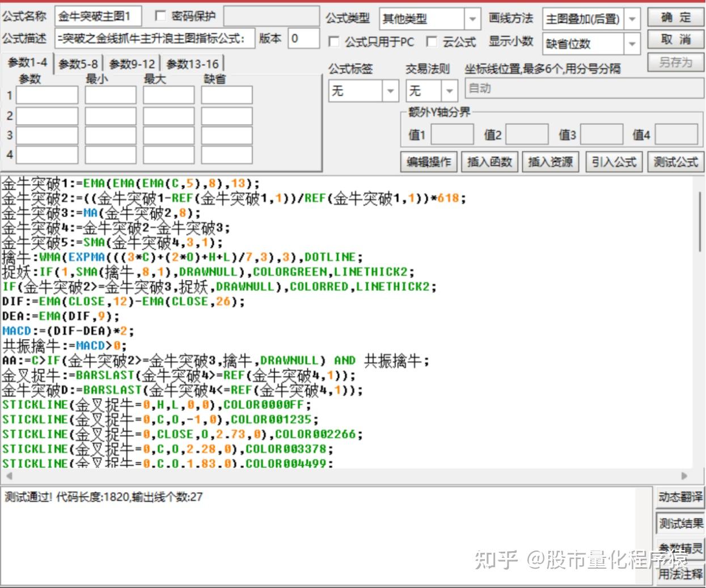Open the 用法注释 side panel
Screen dimensions: 706x588
[680, 573]
